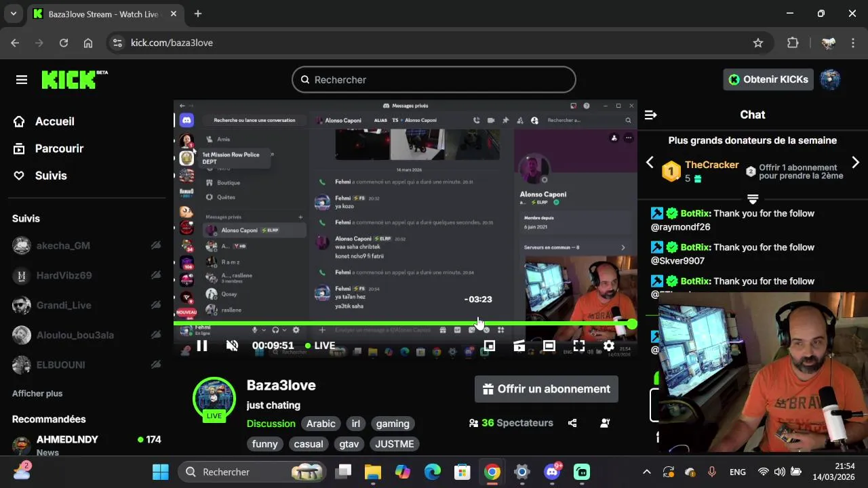Open Discord from taskbar
The image size is (868, 488).
coord(552,472)
